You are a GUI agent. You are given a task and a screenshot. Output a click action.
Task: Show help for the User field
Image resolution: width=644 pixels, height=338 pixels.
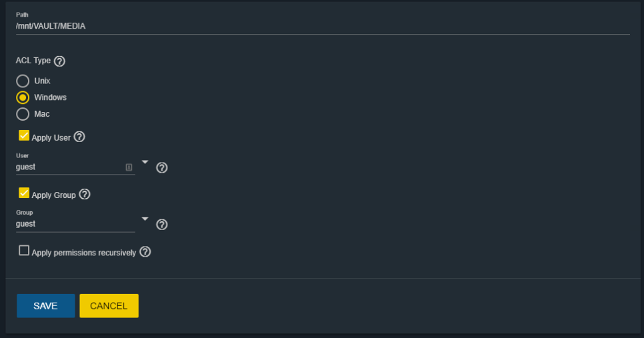[161, 167]
